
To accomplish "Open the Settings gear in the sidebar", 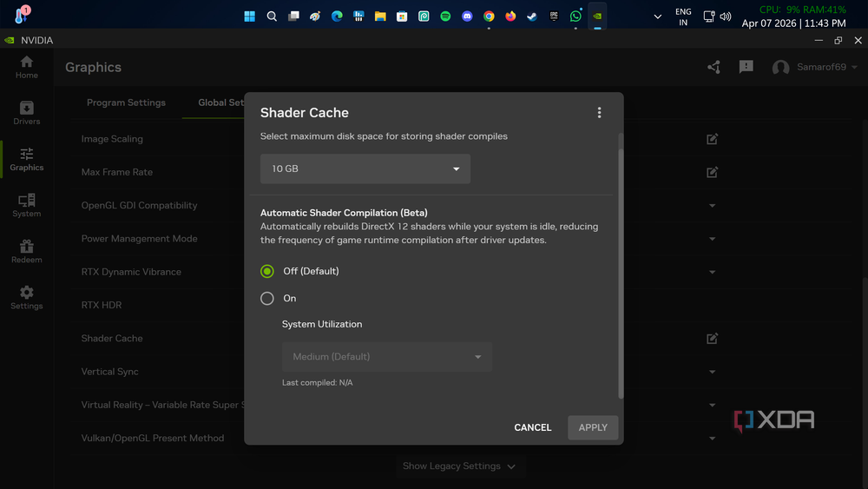I will [27, 298].
